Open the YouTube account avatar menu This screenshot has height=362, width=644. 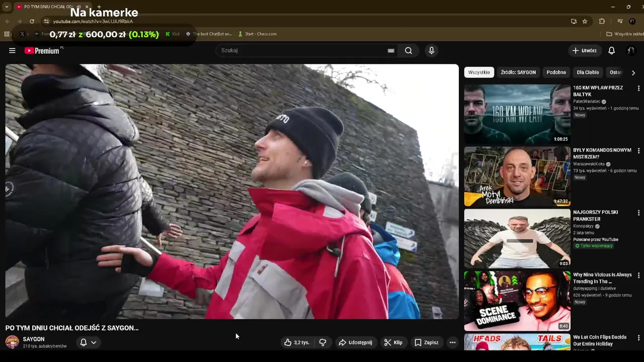(630, 50)
